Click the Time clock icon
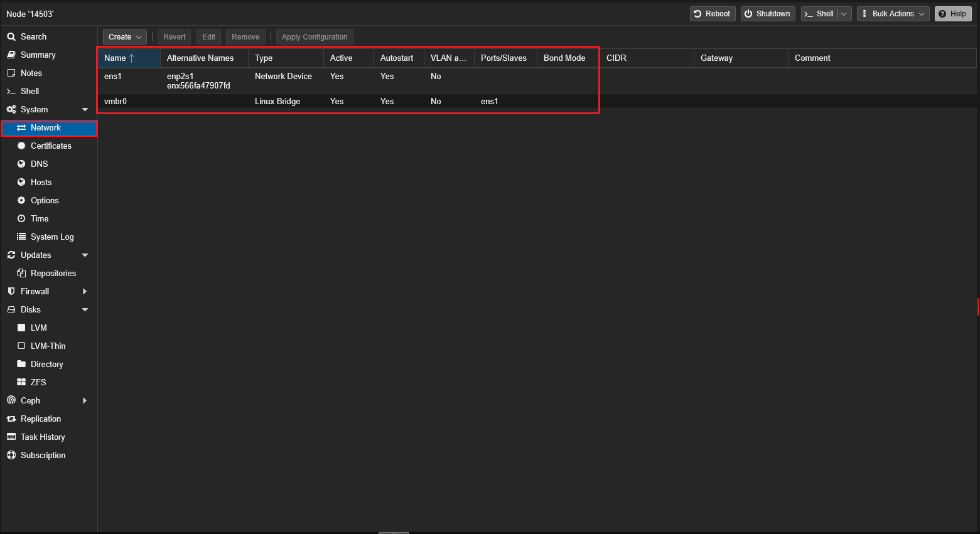 tap(21, 218)
